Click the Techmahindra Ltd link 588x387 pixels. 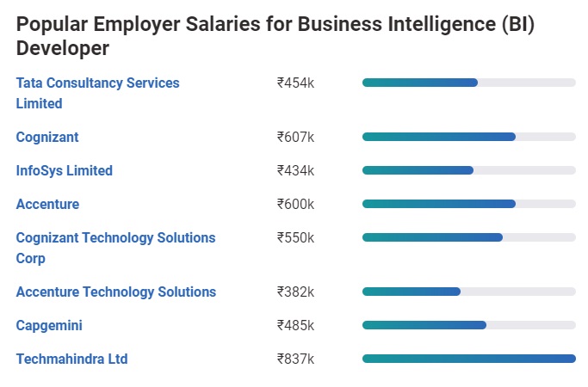click(x=71, y=359)
